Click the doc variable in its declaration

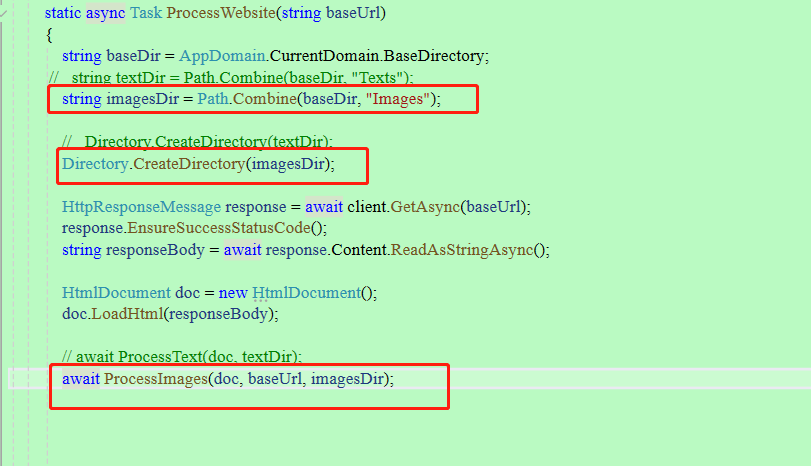pyautogui.click(x=187, y=293)
